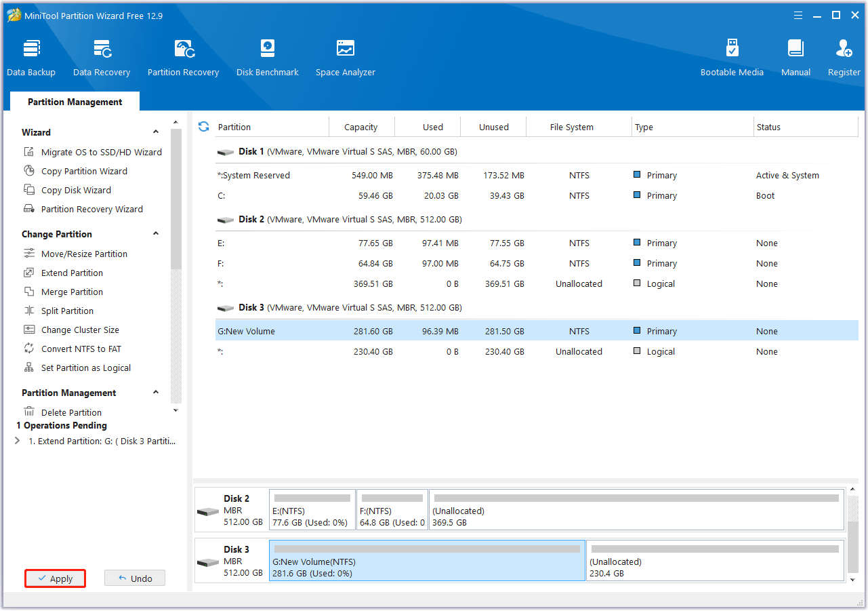Open Partition Recovery tool
This screenshot has width=868, height=611.
pos(184,58)
